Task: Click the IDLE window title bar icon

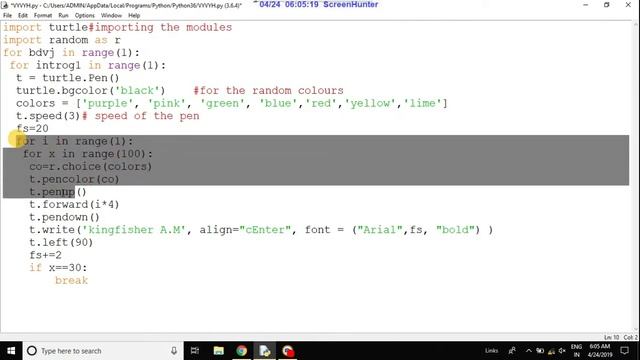Action: pos(5,5)
